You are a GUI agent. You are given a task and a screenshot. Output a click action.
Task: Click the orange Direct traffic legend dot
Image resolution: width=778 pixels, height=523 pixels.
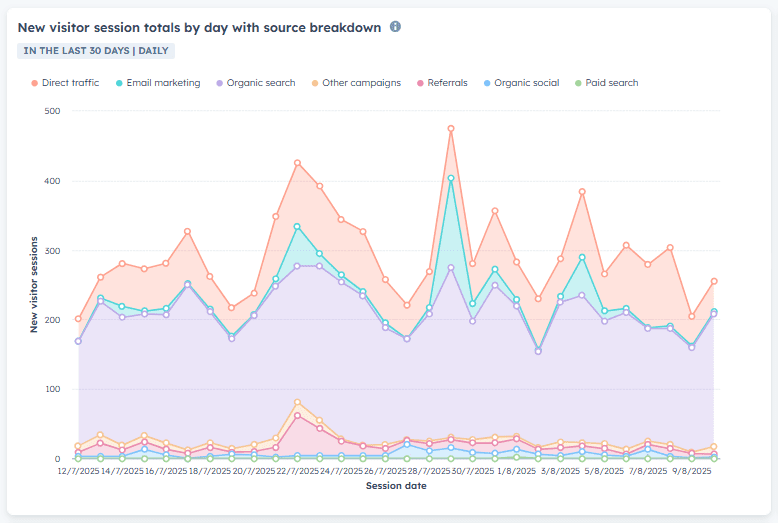click(x=35, y=83)
